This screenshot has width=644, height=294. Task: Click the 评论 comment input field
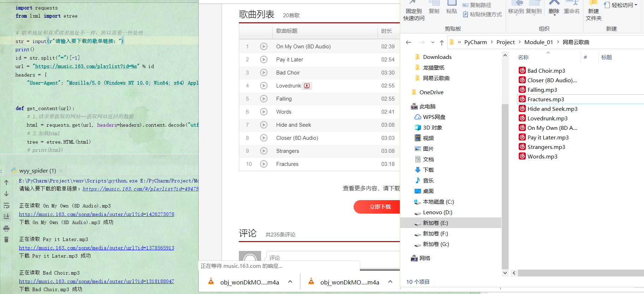pyautogui.click(x=332, y=258)
